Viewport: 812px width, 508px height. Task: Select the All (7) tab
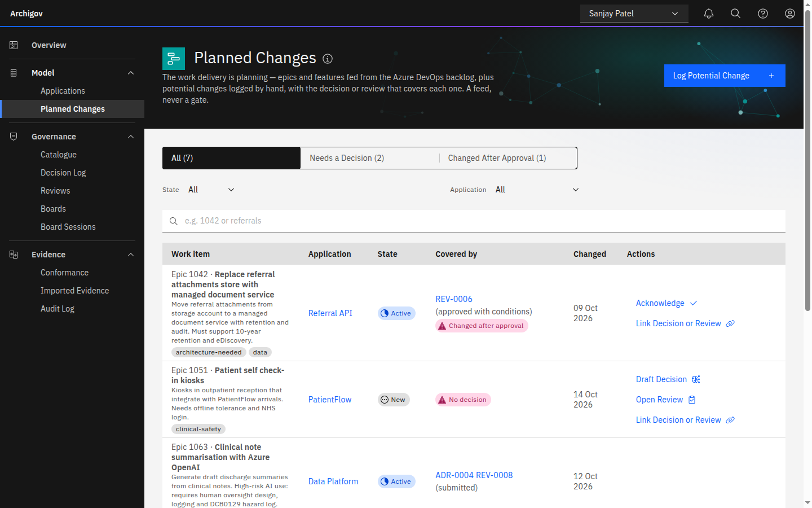pyautogui.click(x=232, y=158)
